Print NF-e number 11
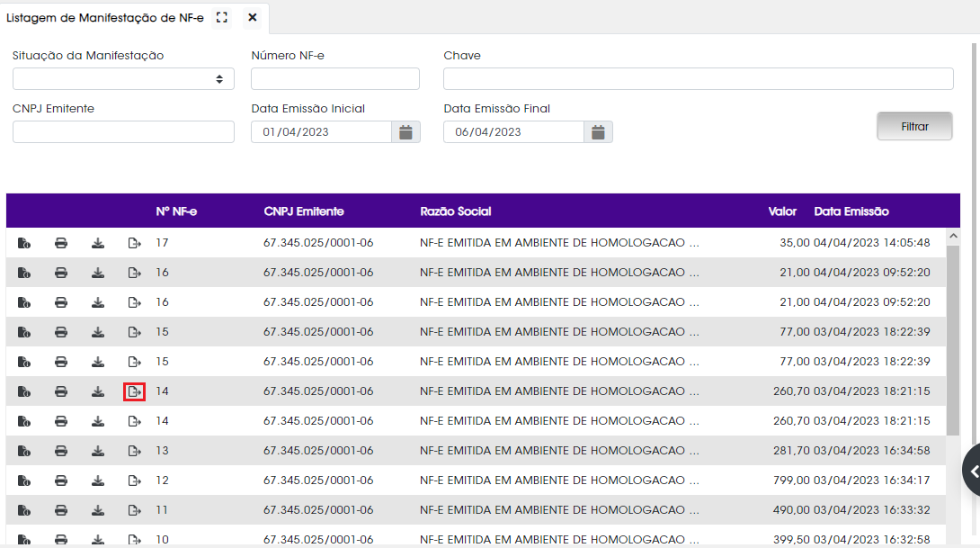The image size is (980, 548). [x=60, y=510]
